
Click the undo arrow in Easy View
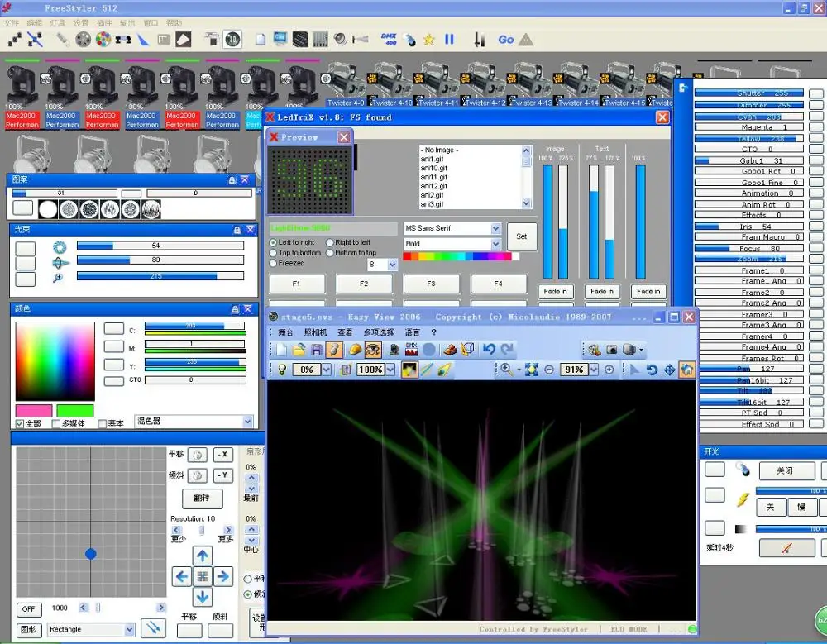[490, 350]
